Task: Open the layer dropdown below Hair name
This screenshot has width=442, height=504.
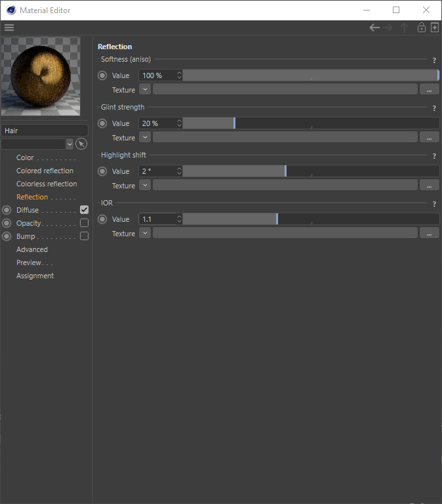Action: coord(70,144)
